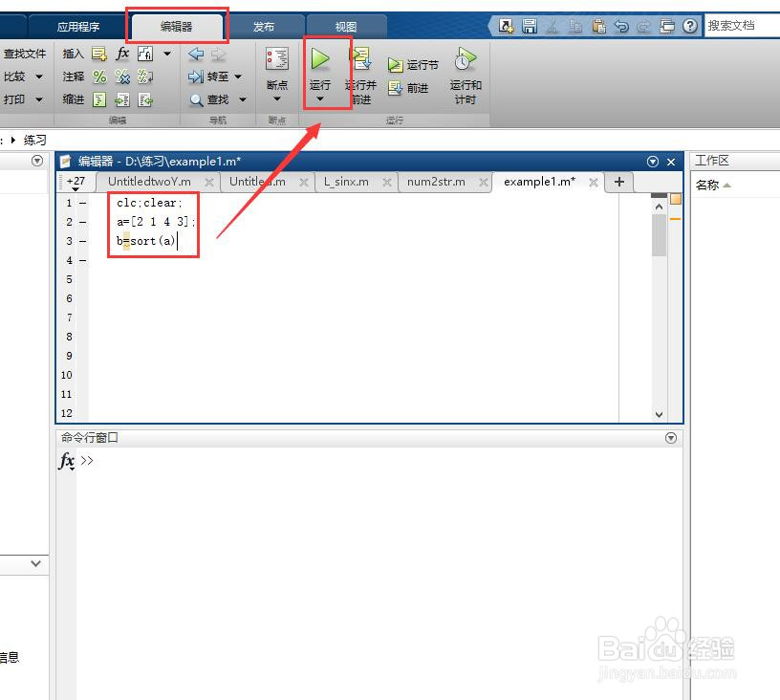Add a new editor tab with plus button
Viewport: 780px width, 700px height.
pyautogui.click(x=619, y=182)
